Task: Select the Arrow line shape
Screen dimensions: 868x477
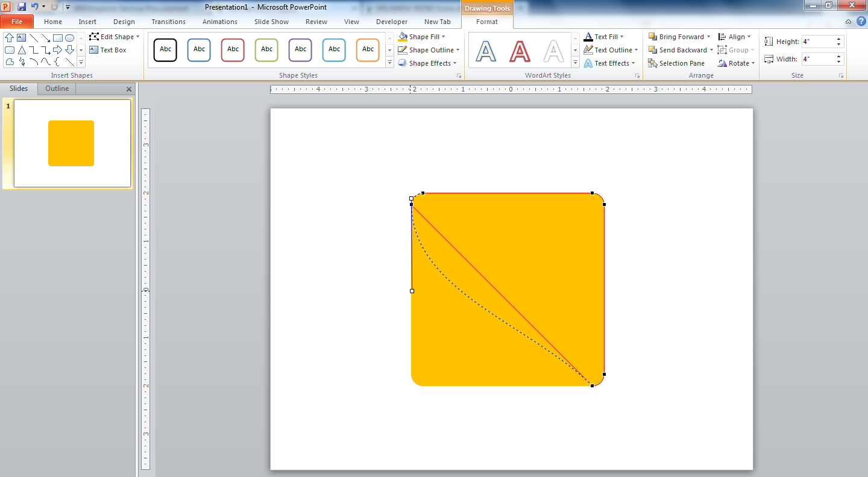Action: tap(46, 37)
